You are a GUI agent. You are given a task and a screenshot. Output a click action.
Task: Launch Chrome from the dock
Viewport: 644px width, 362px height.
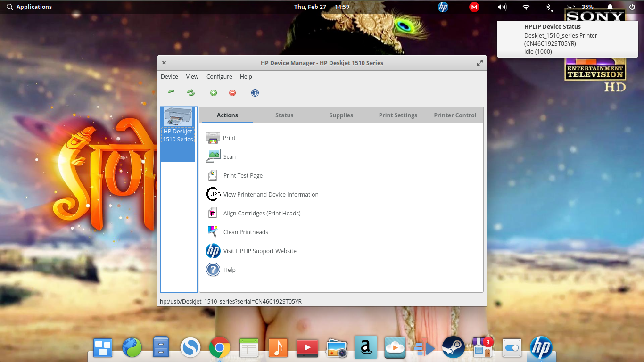coord(220,347)
